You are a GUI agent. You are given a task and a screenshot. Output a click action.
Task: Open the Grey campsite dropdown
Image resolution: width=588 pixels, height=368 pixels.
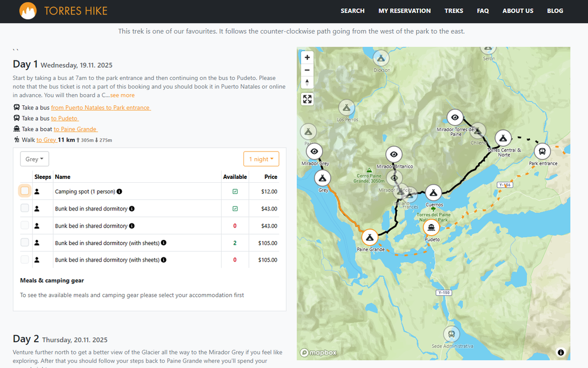click(35, 159)
